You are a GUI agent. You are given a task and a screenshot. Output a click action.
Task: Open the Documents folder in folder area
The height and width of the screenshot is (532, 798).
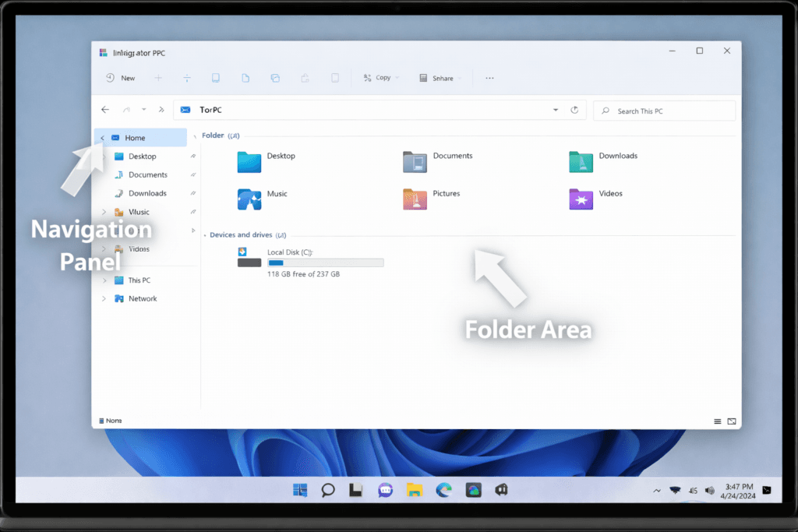pos(415,161)
